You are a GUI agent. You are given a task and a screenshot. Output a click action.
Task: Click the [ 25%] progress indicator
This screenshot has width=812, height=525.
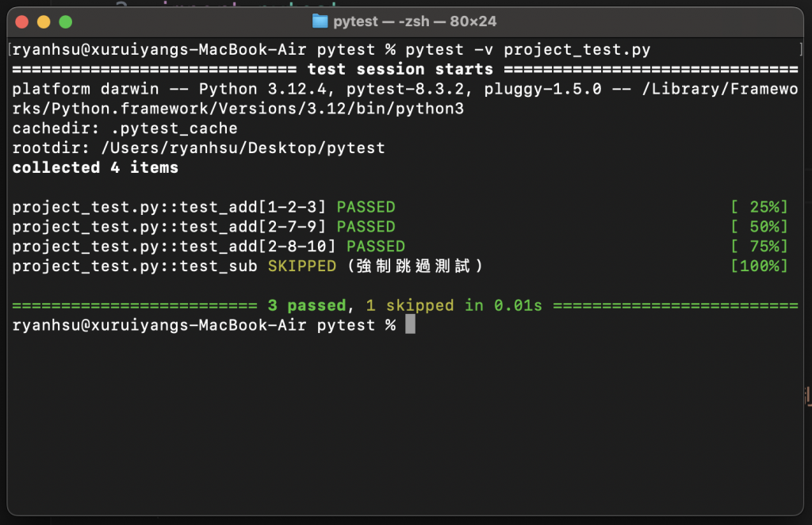(759, 207)
